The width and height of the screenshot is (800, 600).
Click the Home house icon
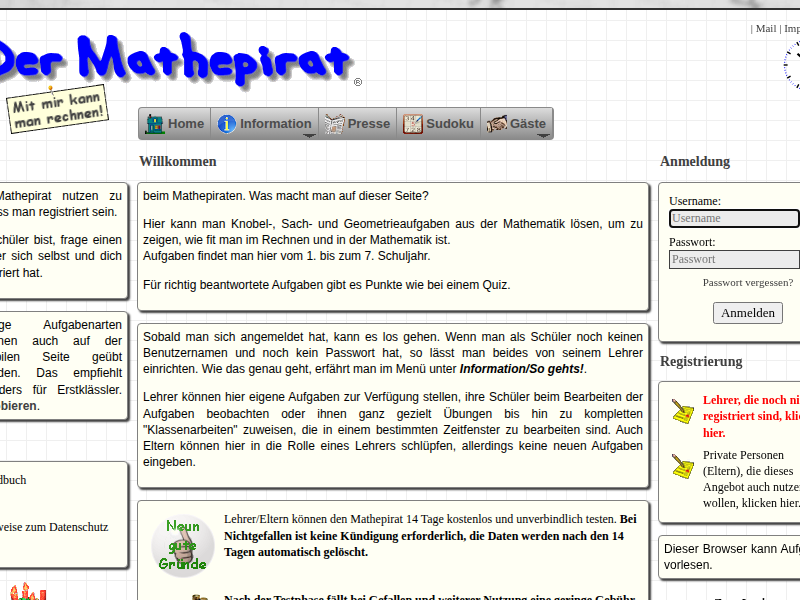(155, 124)
